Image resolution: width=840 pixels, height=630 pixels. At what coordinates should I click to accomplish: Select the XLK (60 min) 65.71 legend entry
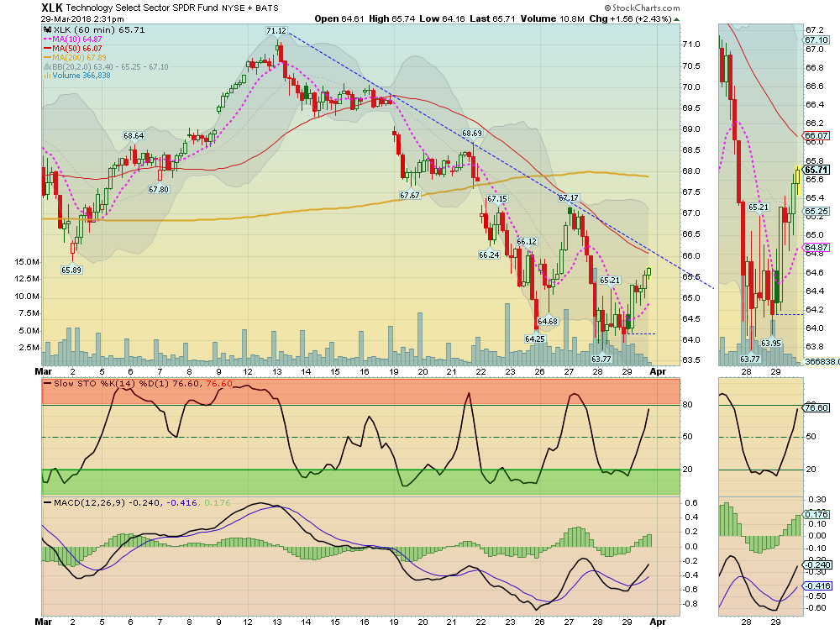pyautogui.click(x=99, y=30)
